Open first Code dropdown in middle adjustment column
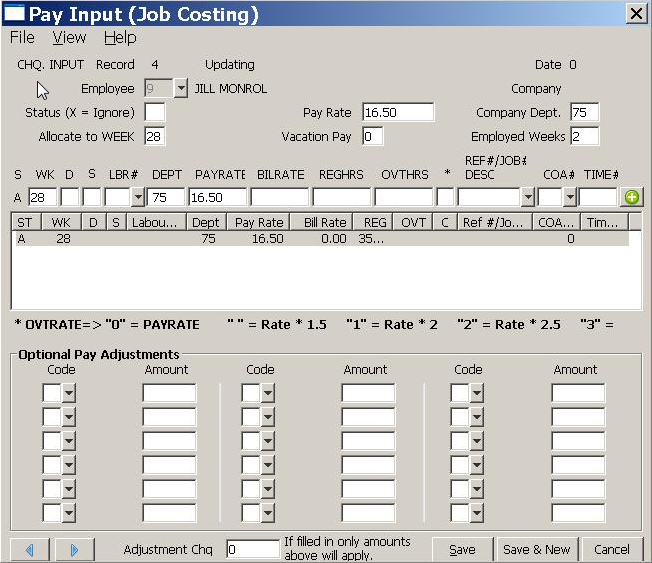This screenshot has width=652, height=563. pyautogui.click(x=268, y=393)
